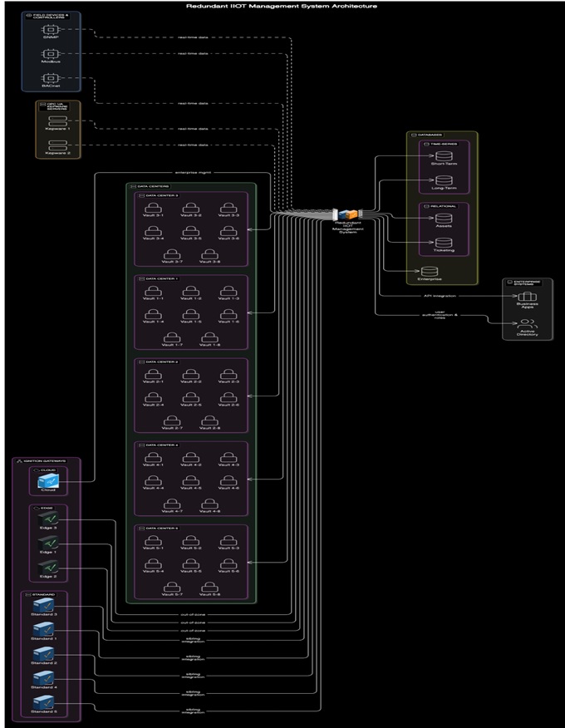
Task: Select the Edge 3 gateway icon
Action: click(x=47, y=519)
